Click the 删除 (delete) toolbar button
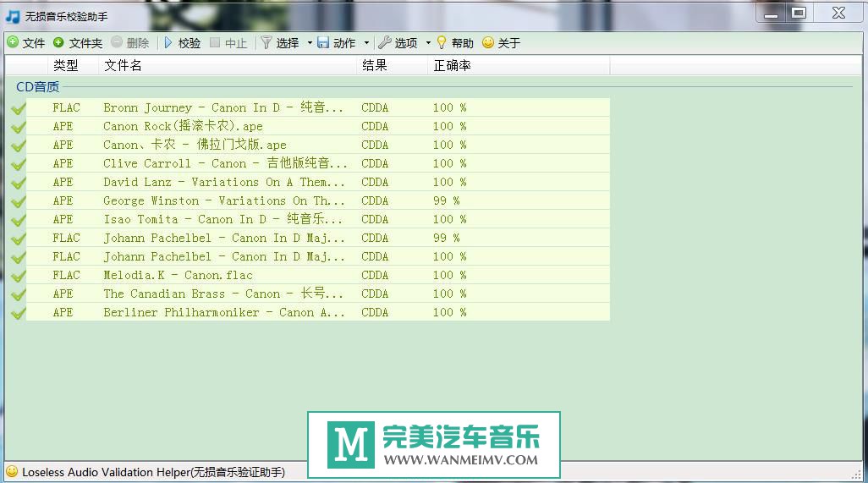The image size is (868, 483). point(130,42)
